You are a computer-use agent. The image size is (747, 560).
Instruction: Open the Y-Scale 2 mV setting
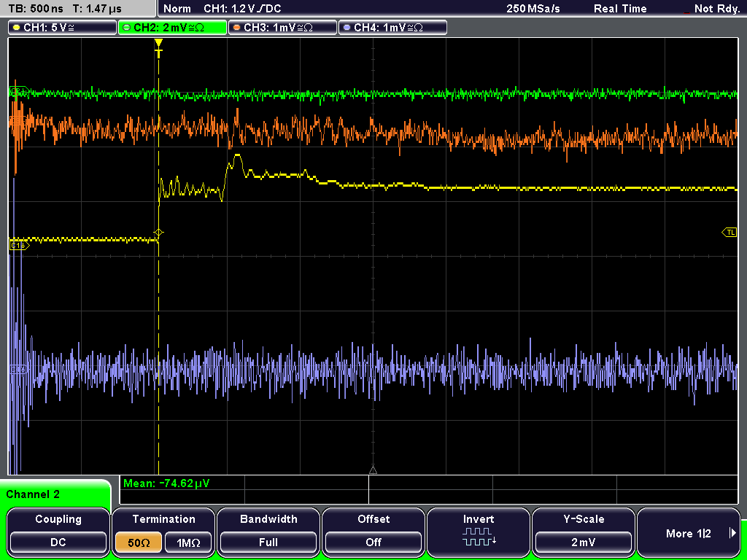point(584,531)
